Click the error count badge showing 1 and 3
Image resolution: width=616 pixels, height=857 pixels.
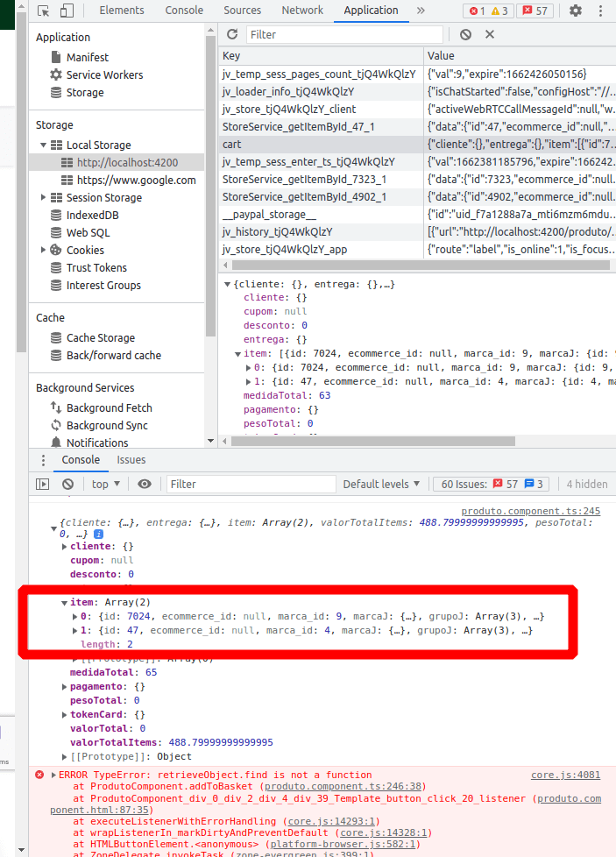tap(489, 11)
